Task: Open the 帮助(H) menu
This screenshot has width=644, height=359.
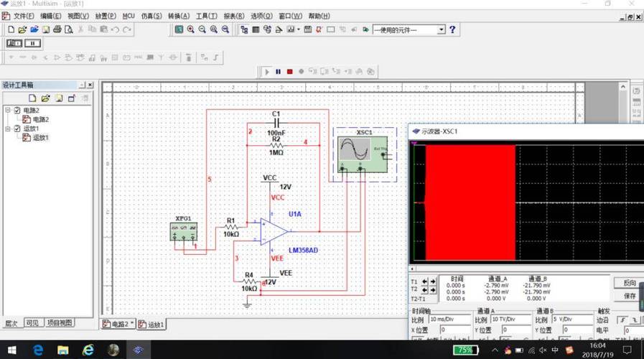Action: 319,16
